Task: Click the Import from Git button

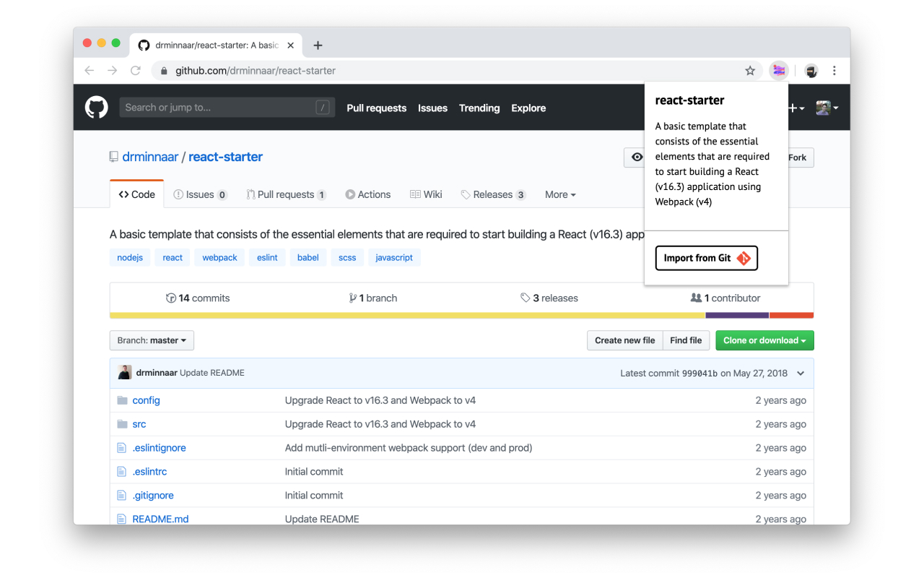Action: pyautogui.click(x=707, y=258)
